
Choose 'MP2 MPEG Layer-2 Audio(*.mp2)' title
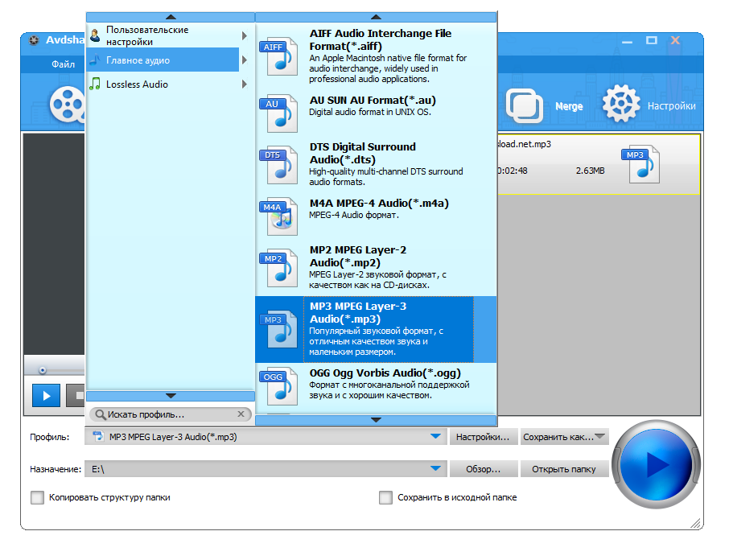point(358,257)
